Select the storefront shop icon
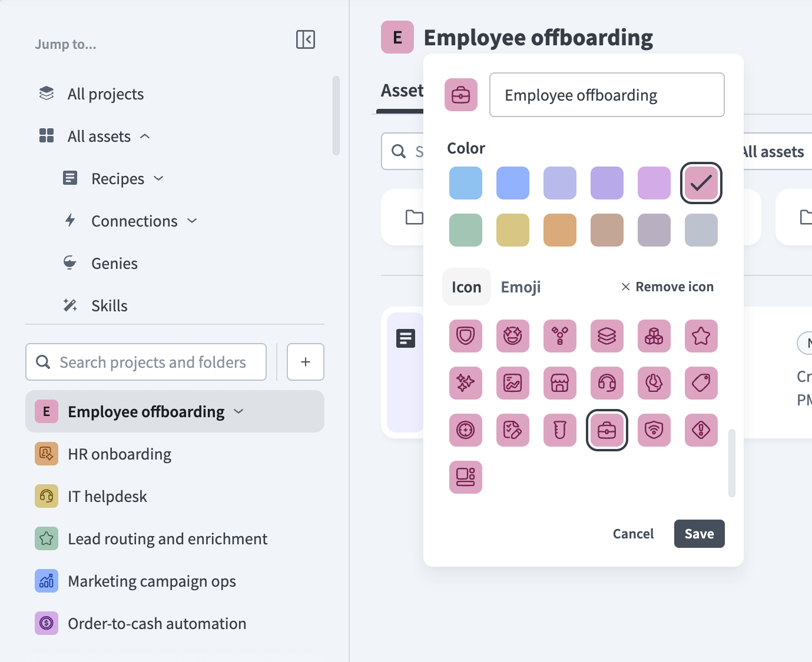 [x=559, y=383]
